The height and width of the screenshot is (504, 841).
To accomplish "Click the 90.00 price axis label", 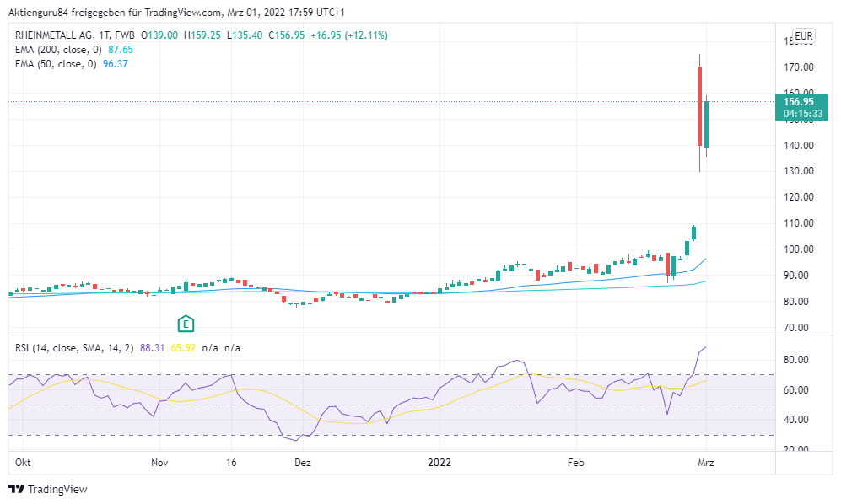I will point(796,276).
